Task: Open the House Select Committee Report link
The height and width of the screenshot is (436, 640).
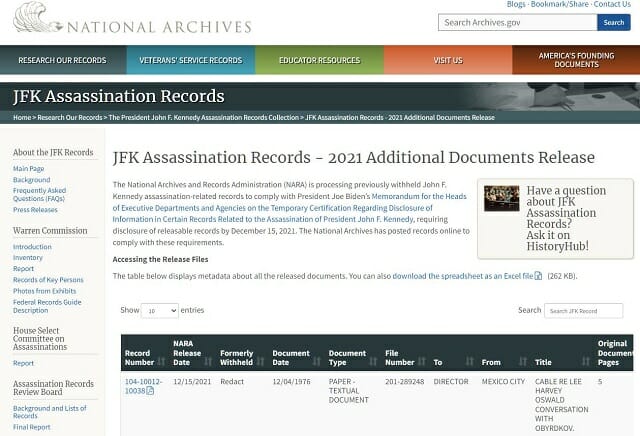Action: click(23, 363)
